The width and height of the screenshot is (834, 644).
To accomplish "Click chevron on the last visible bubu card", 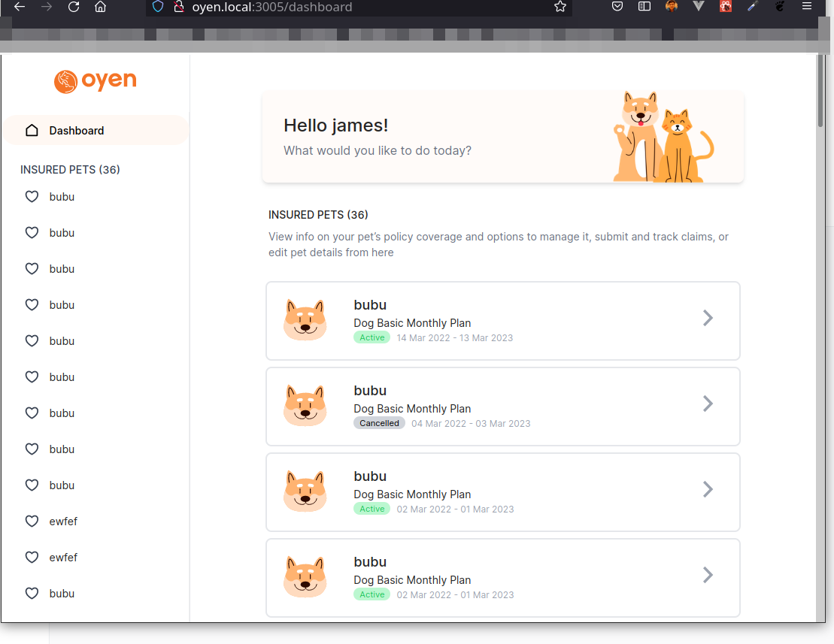I will pyautogui.click(x=707, y=575).
